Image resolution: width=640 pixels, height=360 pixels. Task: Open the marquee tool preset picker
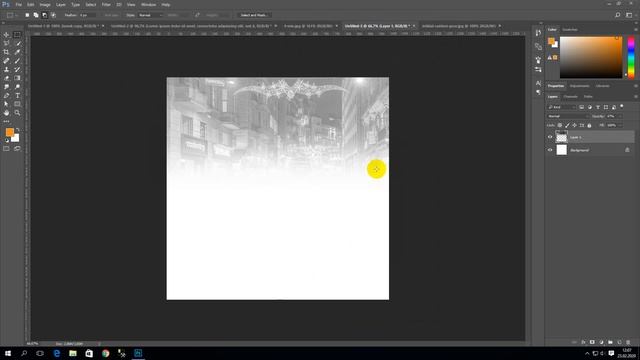pos(12,15)
